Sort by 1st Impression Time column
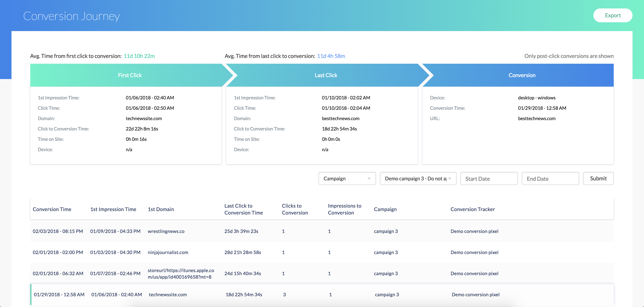The width and height of the screenshot is (644, 307). point(113,209)
